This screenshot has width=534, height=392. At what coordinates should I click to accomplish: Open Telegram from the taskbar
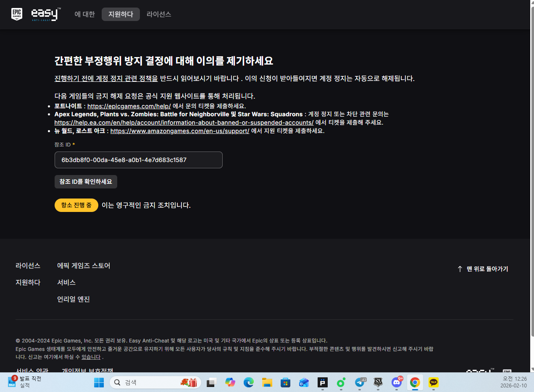click(x=360, y=382)
